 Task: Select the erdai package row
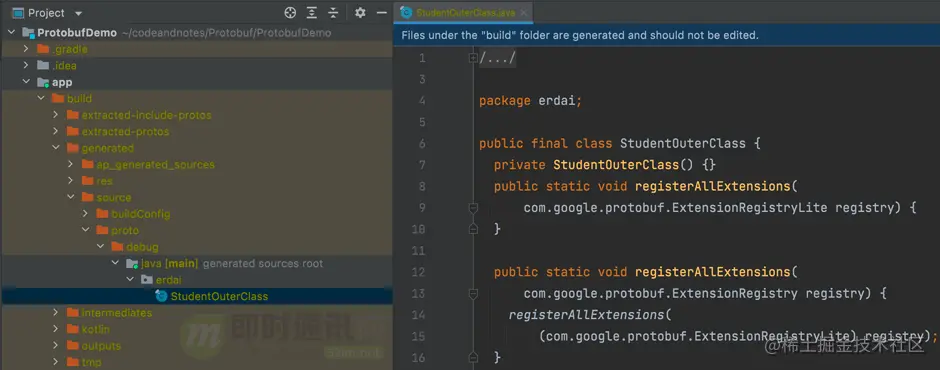pyautogui.click(x=197, y=279)
